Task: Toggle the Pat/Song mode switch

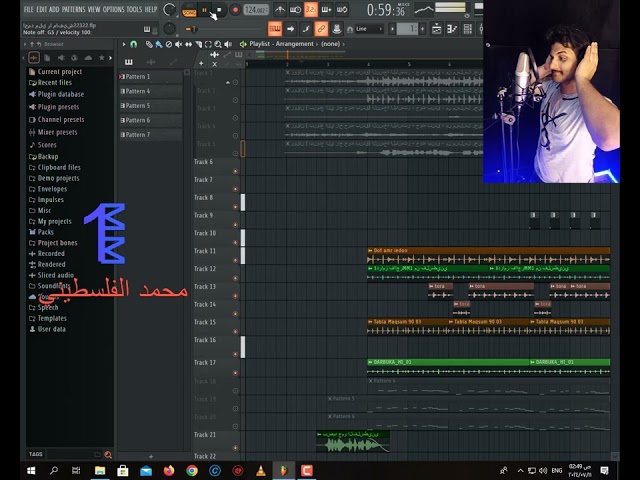Action: [189, 10]
